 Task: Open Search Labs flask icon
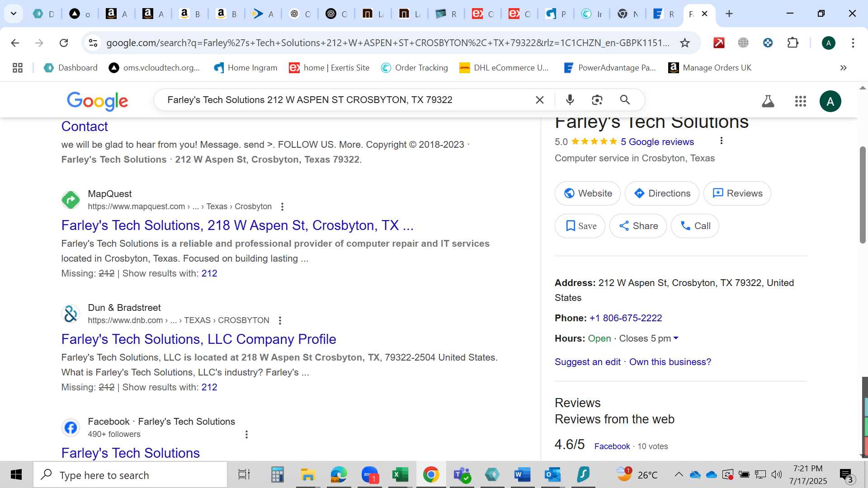pos(768,101)
